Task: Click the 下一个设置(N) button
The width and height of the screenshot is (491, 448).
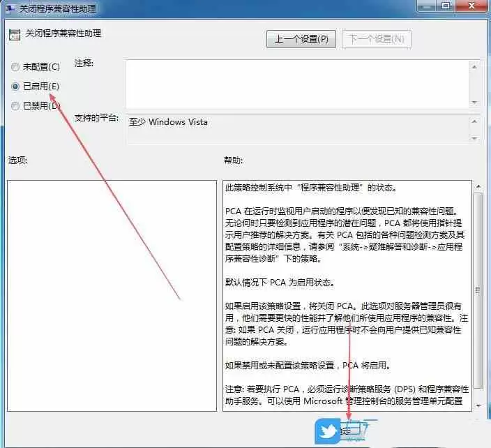Action: coord(377,39)
